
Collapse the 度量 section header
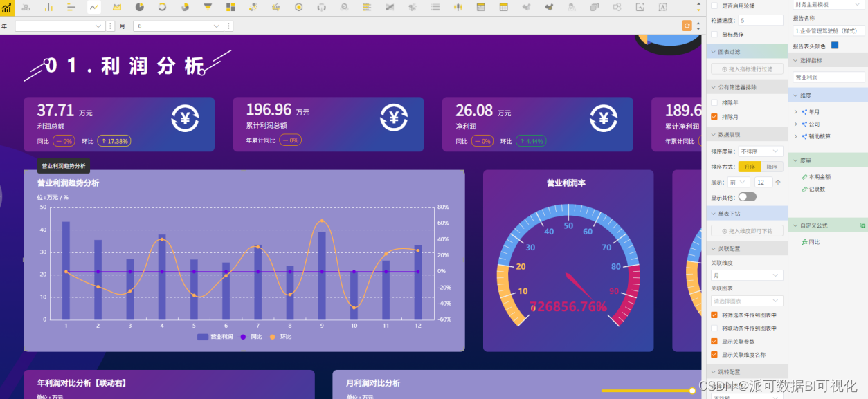click(828, 160)
